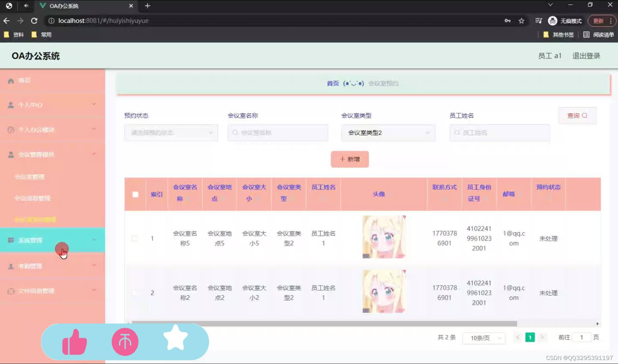Expand the 个人办公模块 chevron
618x364 pixels.
(94, 129)
